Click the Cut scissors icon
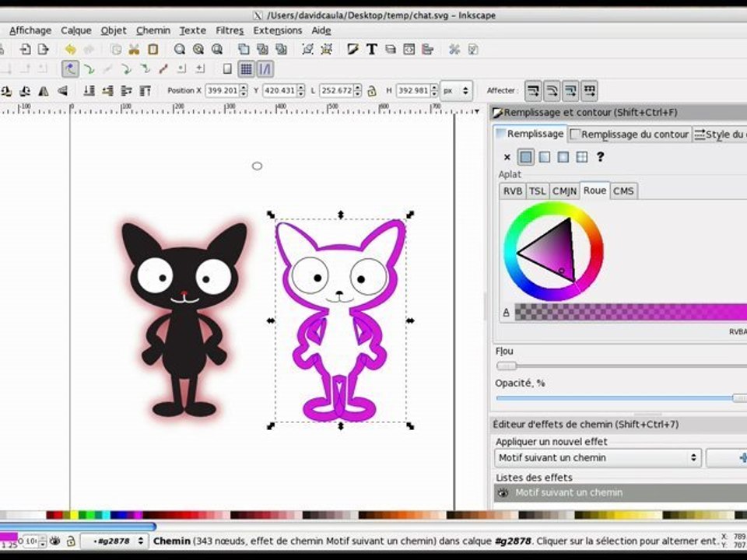This screenshot has height=560, width=747. [135, 50]
